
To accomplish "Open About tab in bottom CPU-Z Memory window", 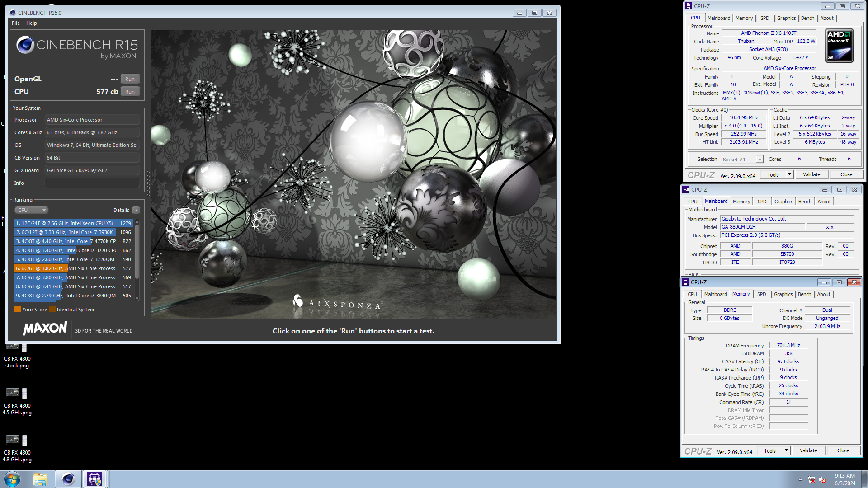I will point(824,294).
